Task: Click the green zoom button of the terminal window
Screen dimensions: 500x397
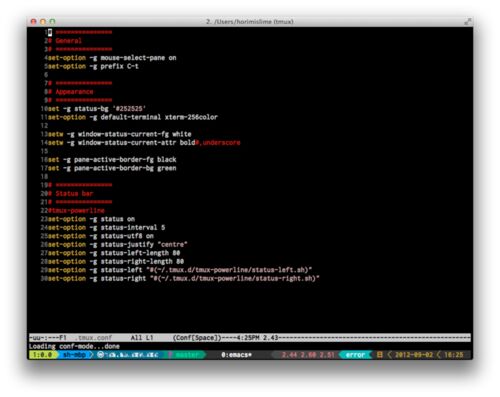Action: click(x=52, y=22)
